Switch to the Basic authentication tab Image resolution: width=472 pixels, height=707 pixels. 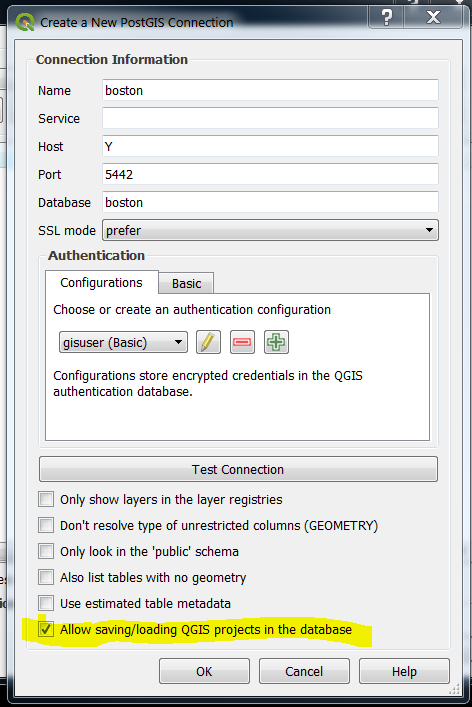(x=186, y=284)
